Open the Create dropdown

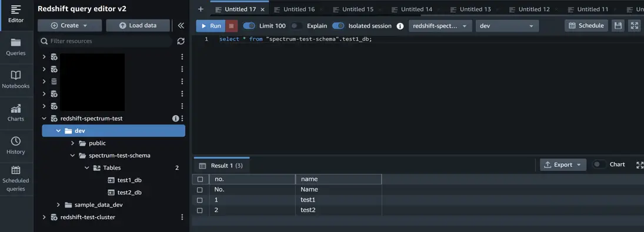(x=69, y=25)
